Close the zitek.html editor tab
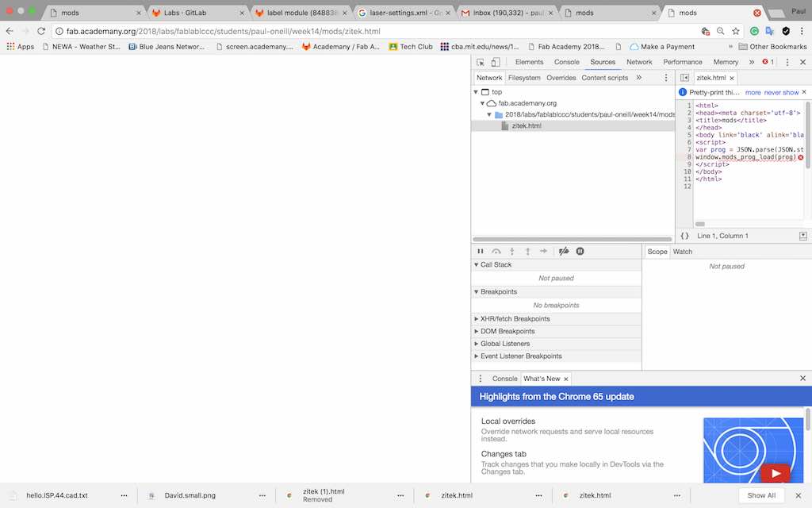 pyautogui.click(x=732, y=79)
